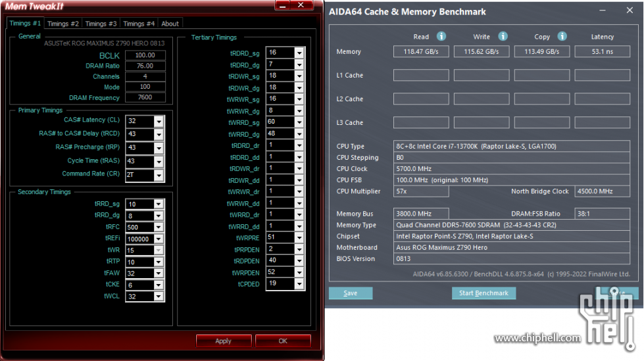
Task: Open the tWCL dropdown arrow
Action: [159, 296]
